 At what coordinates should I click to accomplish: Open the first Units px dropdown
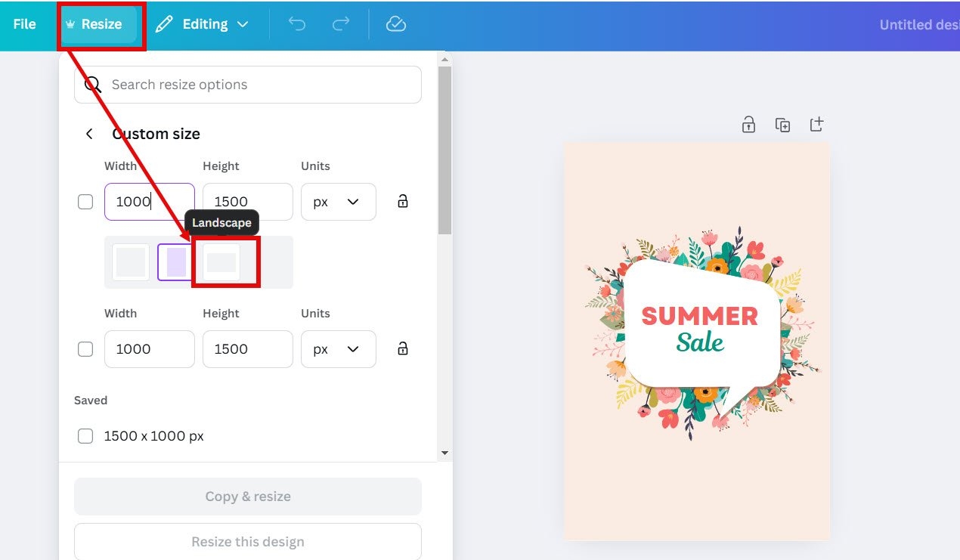point(338,202)
